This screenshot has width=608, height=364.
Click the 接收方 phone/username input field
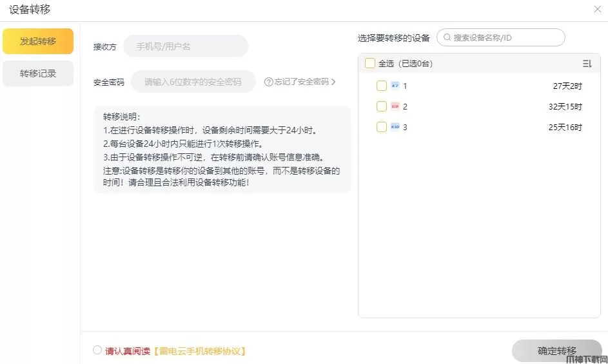tap(186, 46)
